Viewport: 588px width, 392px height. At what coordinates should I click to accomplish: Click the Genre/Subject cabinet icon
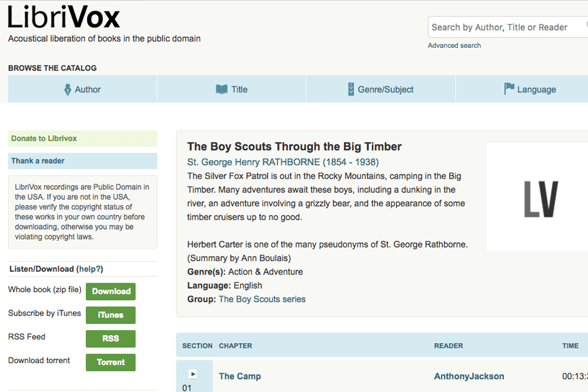351,89
